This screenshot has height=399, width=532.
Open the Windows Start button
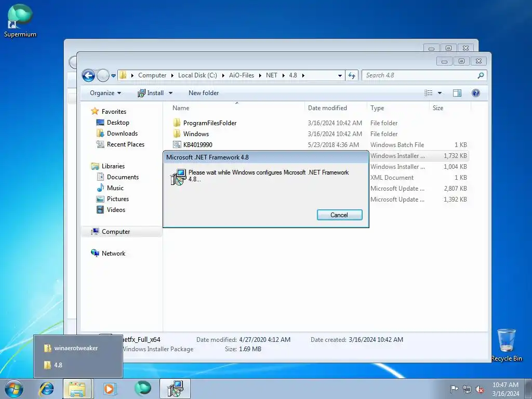pyautogui.click(x=14, y=389)
